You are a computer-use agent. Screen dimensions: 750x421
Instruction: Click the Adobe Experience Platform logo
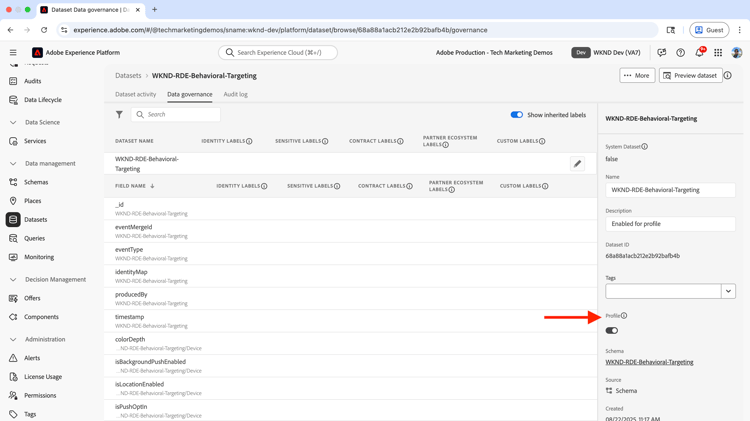[37, 53]
